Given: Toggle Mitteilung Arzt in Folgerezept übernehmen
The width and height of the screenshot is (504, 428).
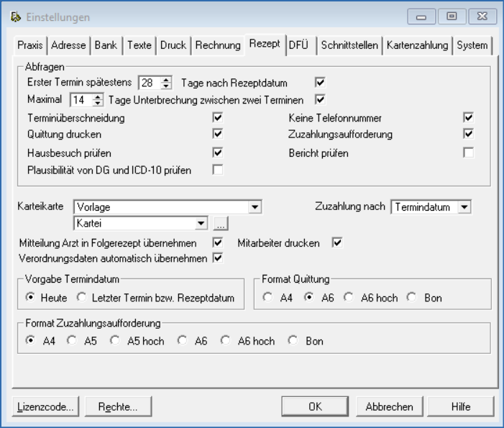Looking at the screenshot, I should 218,243.
